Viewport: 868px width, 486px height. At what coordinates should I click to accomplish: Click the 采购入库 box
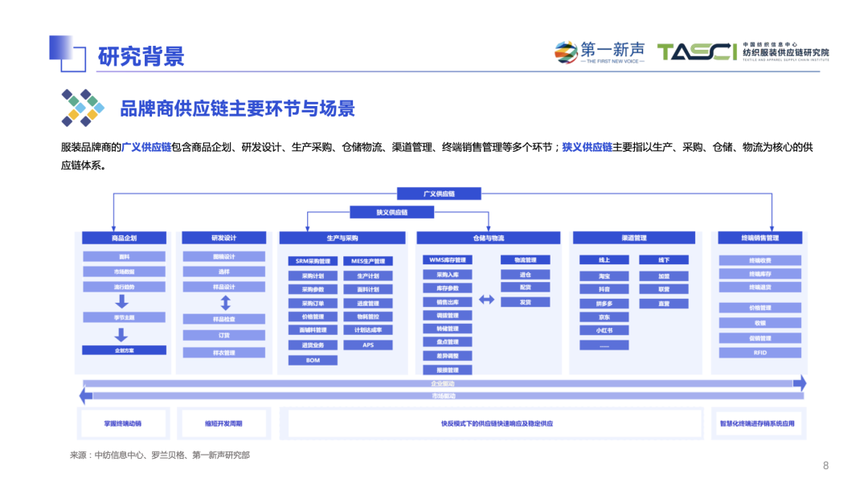448,275
